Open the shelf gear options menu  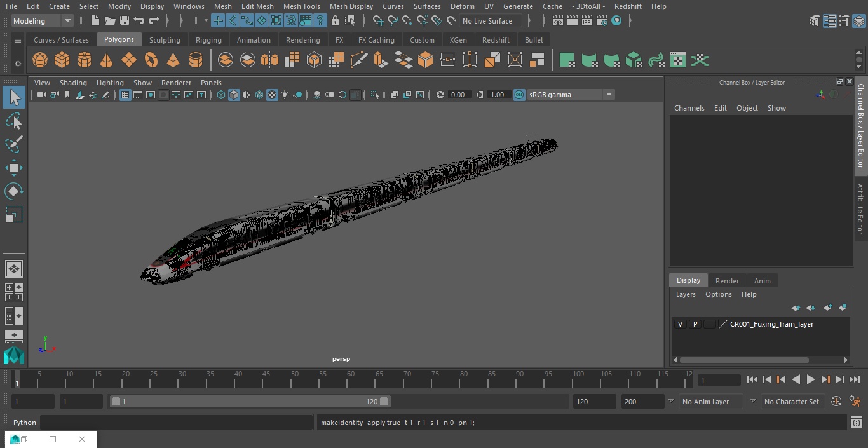coord(18,64)
